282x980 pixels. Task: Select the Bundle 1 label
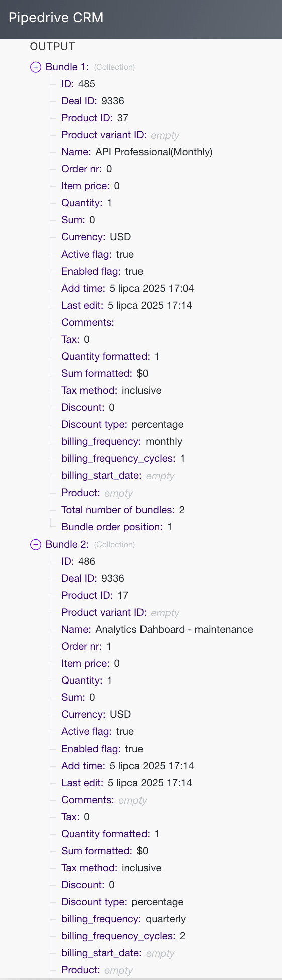[67, 67]
